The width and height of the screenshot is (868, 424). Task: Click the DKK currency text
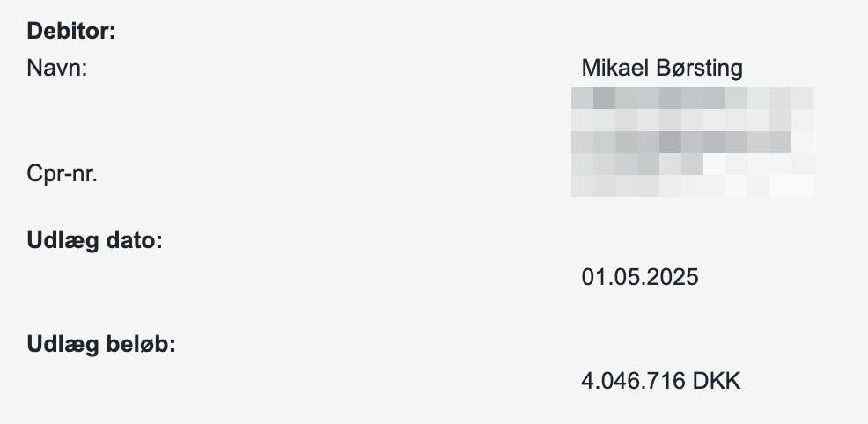pos(717,382)
